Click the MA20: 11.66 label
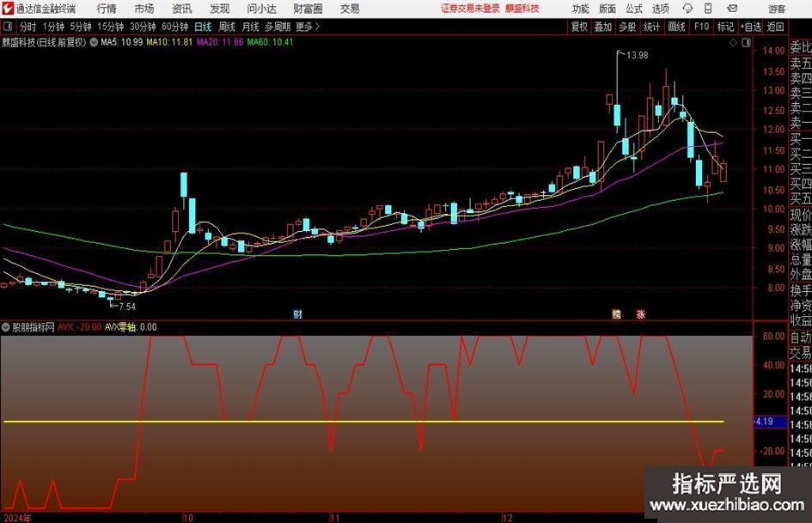The image size is (812, 523). (x=220, y=42)
